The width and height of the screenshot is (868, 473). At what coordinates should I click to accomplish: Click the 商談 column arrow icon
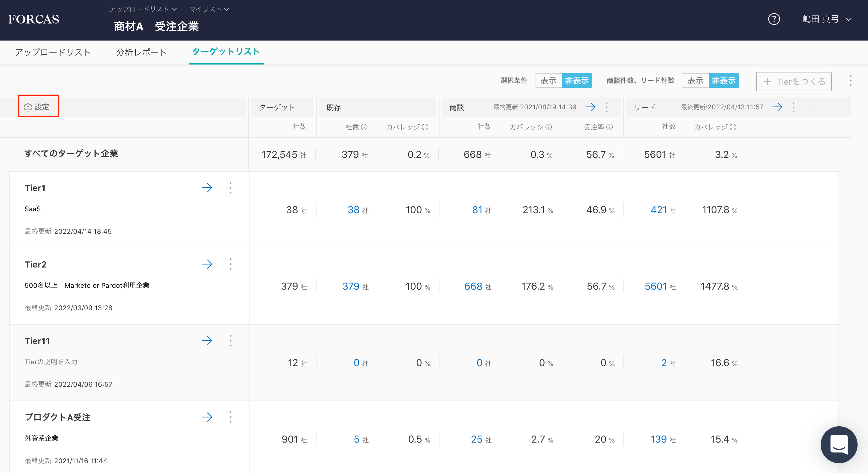(590, 107)
